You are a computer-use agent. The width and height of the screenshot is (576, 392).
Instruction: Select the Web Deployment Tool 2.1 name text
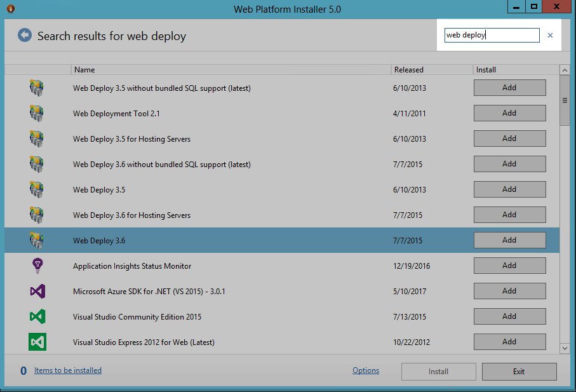click(116, 114)
